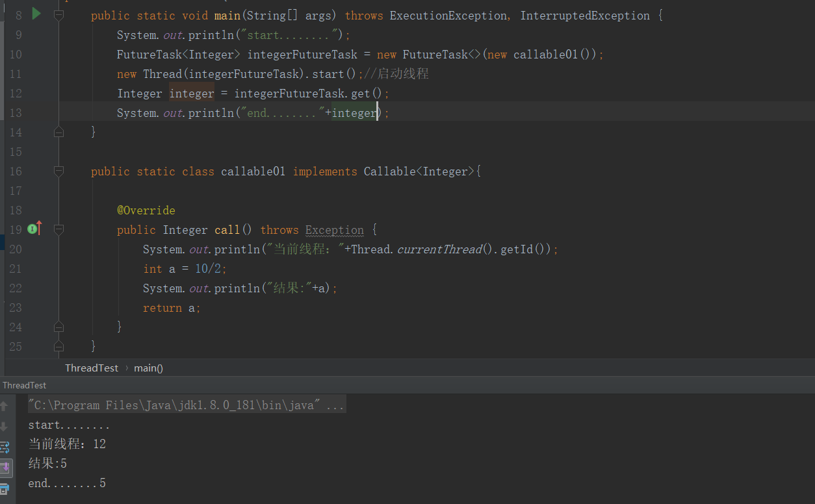Run main method via green gutter arrow
The height and width of the screenshot is (504, 815).
(36, 14)
